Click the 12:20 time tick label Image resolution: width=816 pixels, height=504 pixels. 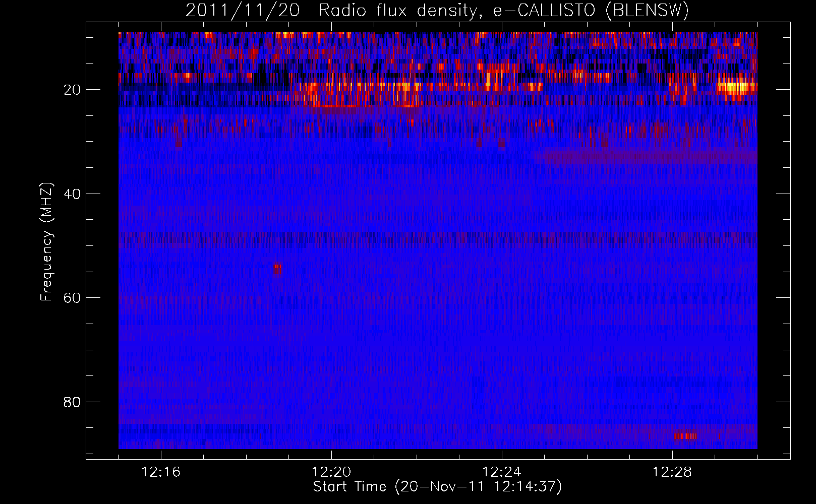click(331, 472)
